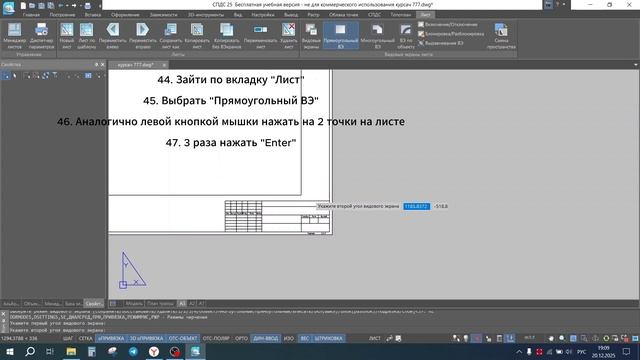Open Yandex browser from taskbar
The height and width of the screenshot is (360, 640).
tap(154, 351)
